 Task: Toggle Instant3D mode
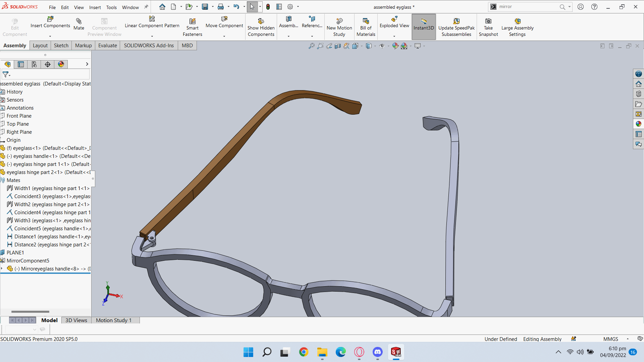coord(424,27)
